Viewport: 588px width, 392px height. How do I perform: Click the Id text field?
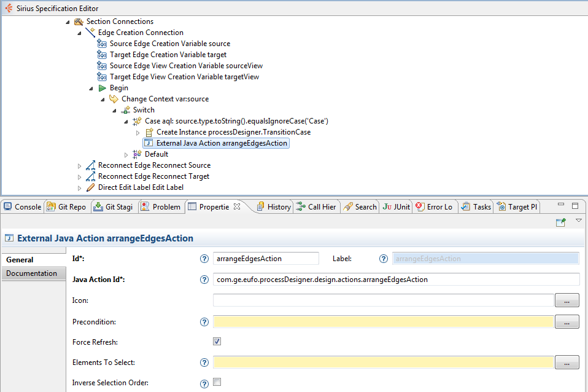coord(266,259)
